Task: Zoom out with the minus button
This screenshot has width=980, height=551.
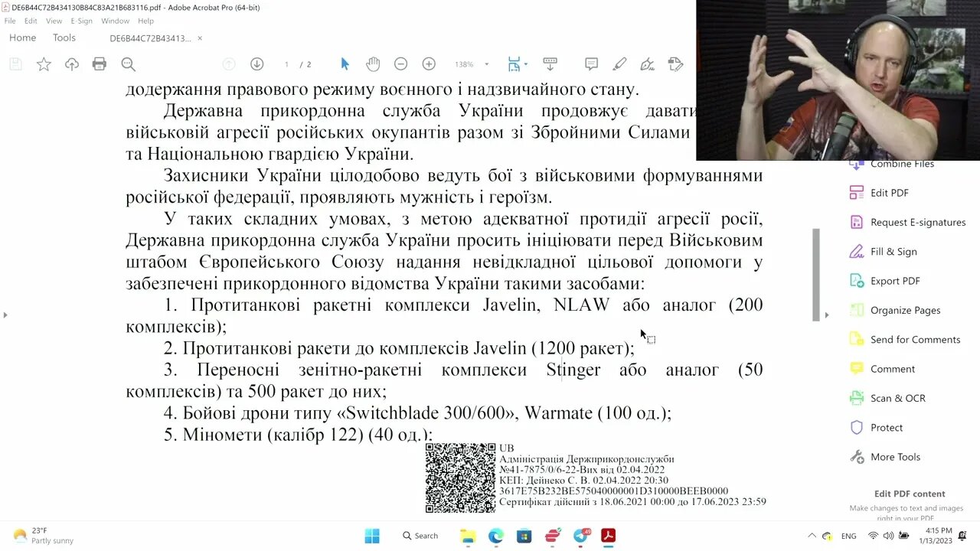Action: click(400, 64)
